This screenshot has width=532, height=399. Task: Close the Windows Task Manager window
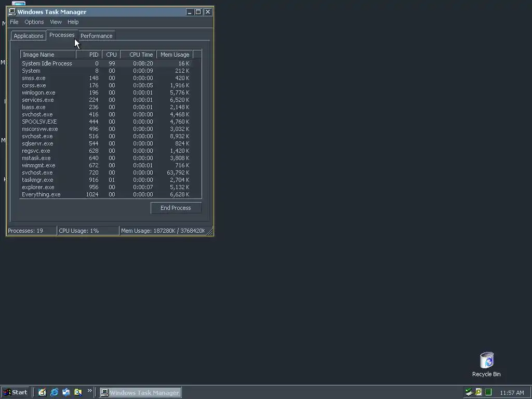pos(208,12)
